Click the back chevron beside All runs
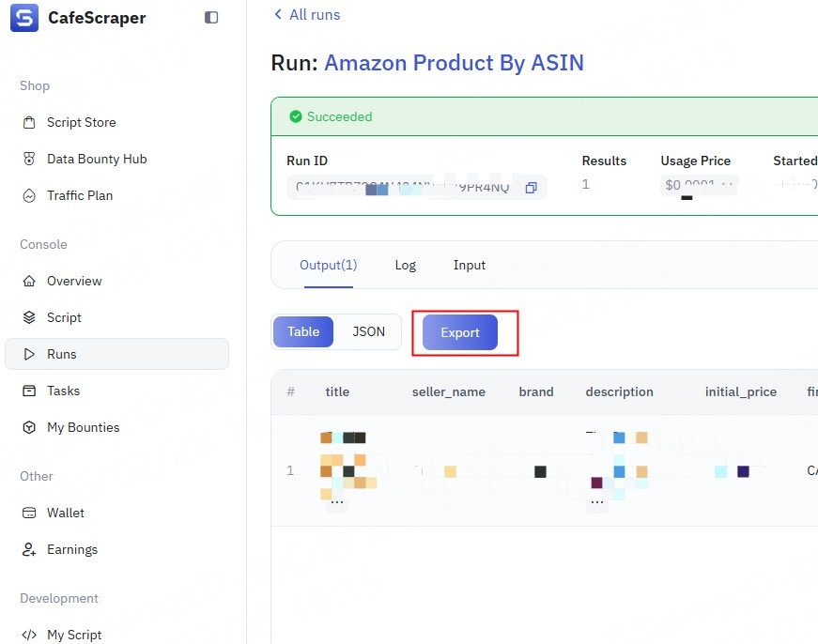The height and width of the screenshot is (644, 818). coord(278,15)
